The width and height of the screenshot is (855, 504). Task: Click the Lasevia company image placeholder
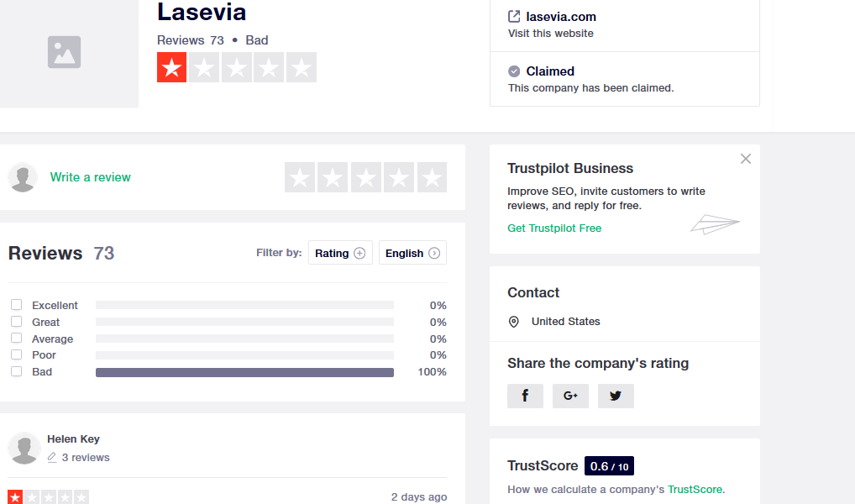pos(65,52)
